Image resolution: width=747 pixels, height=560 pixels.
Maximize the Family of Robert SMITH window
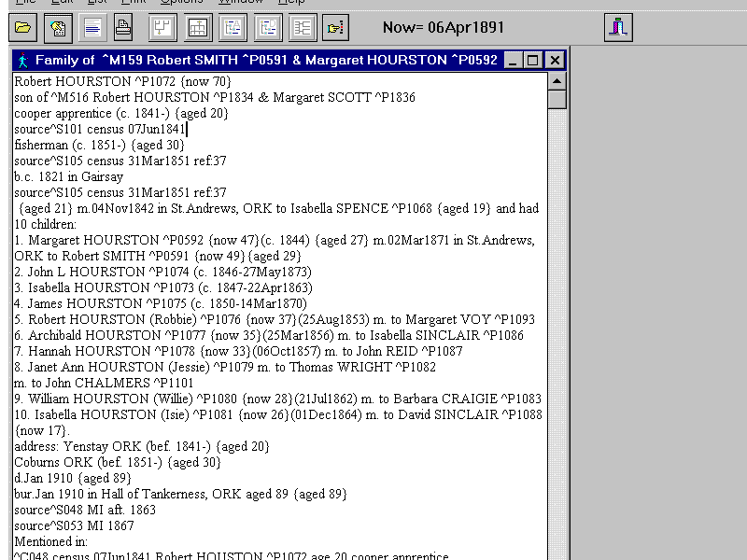pyautogui.click(x=533, y=61)
